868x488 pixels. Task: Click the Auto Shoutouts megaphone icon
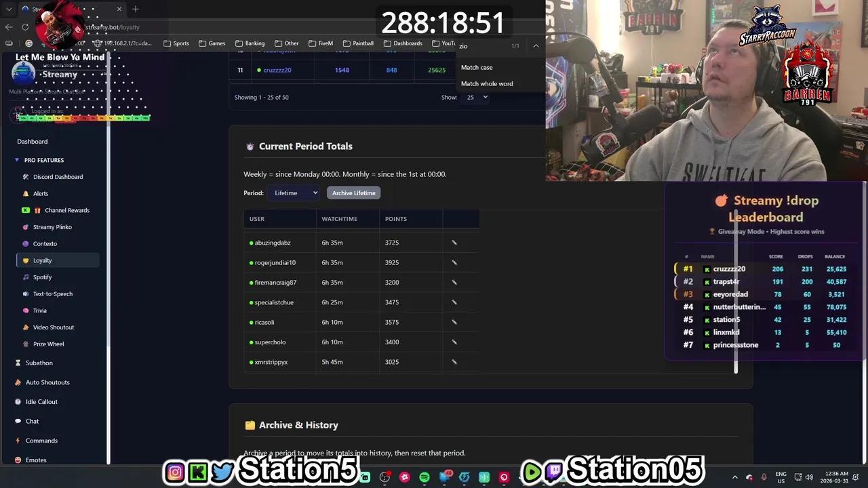[x=18, y=382]
